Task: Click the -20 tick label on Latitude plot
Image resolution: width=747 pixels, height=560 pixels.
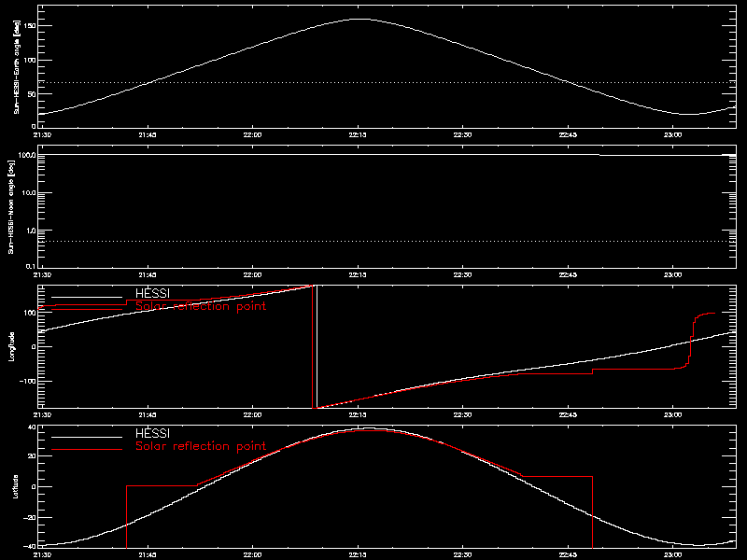Action: [30, 517]
